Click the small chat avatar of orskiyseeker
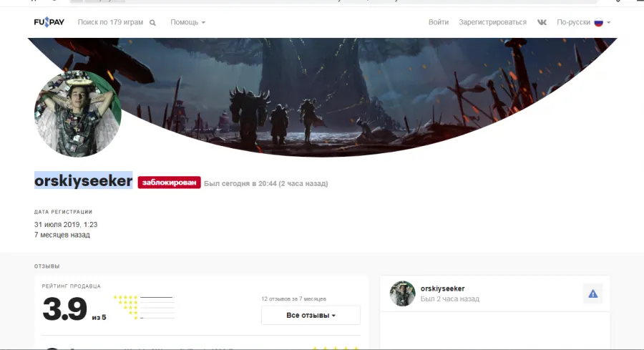 [x=402, y=293]
